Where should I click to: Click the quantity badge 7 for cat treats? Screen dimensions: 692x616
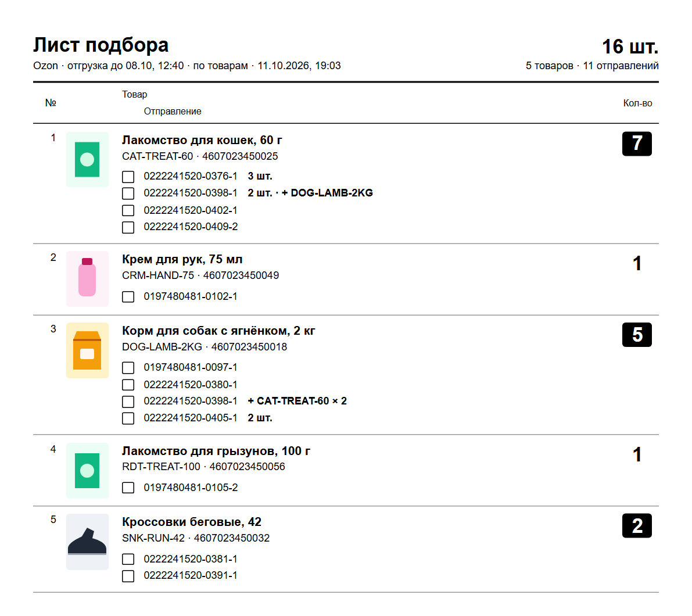click(637, 144)
